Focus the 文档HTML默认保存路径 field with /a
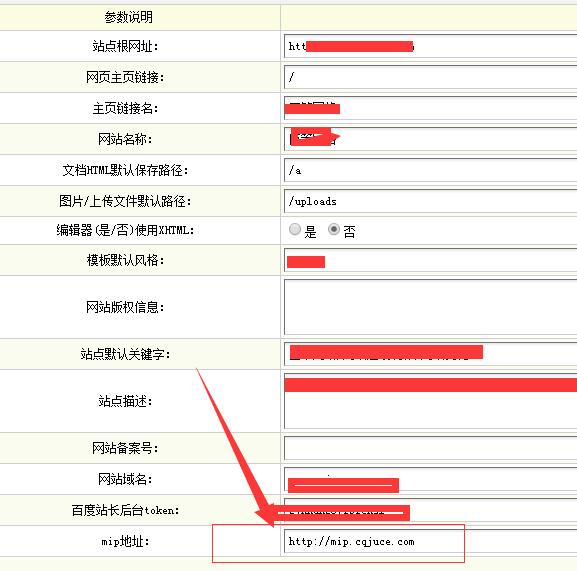This screenshot has width=577, height=571. [431, 170]
